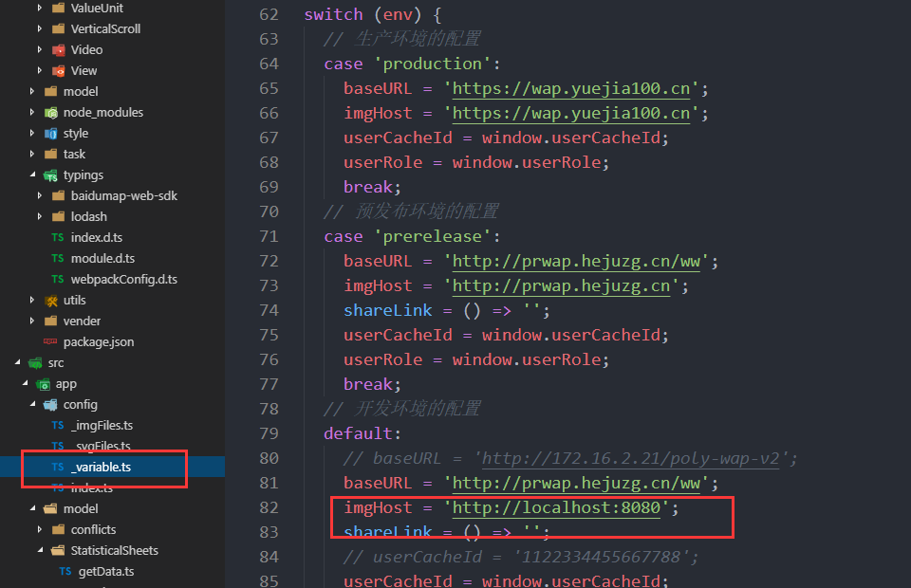This screenshot has height=588, width=911.
Task: Expand the node_modules folder arrow
Action: coord(32,112)
